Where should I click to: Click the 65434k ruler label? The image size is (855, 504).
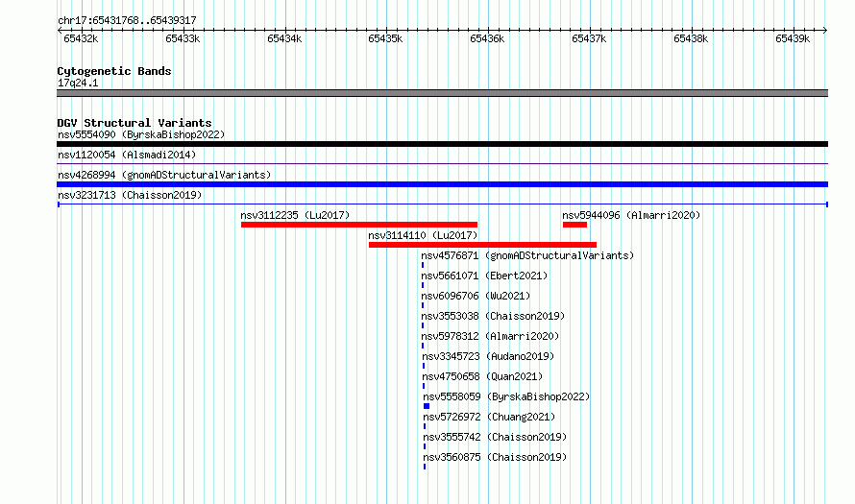pos(284,38)
